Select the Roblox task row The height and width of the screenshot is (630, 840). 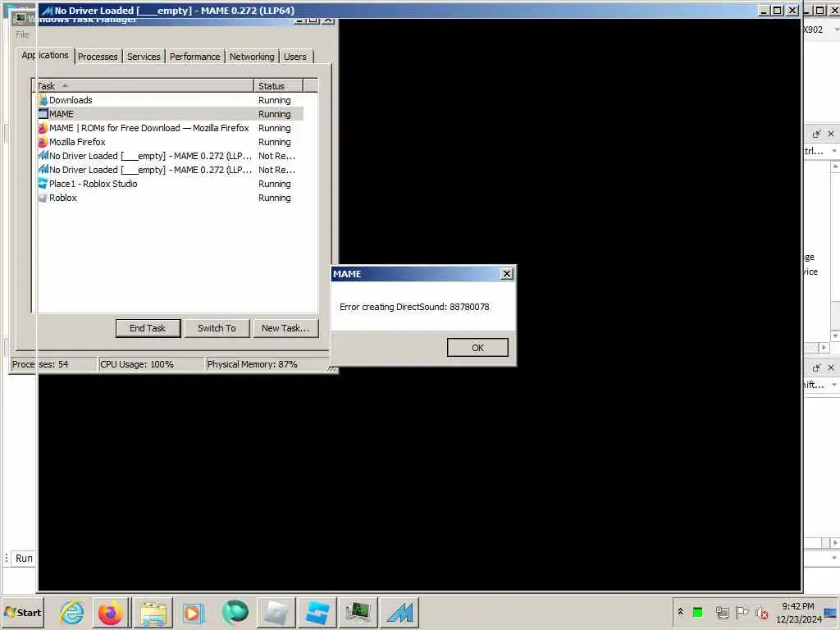tap(171, 198)
